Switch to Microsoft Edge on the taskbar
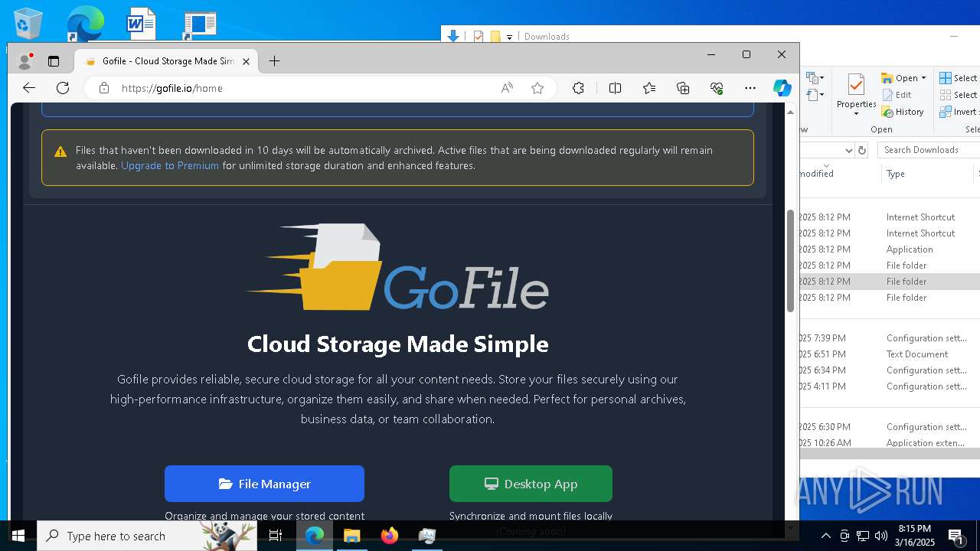This screenshot has width=980, height=551. [x=315, y=536]
